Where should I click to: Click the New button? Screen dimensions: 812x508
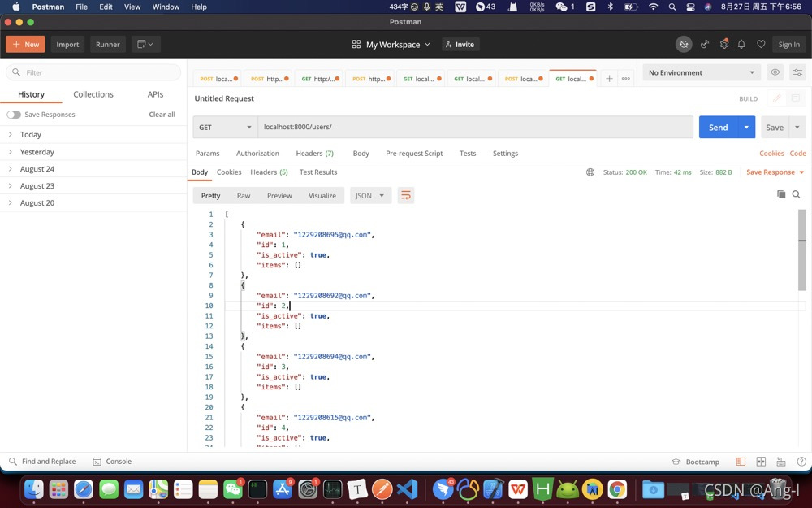pos(25,45)
